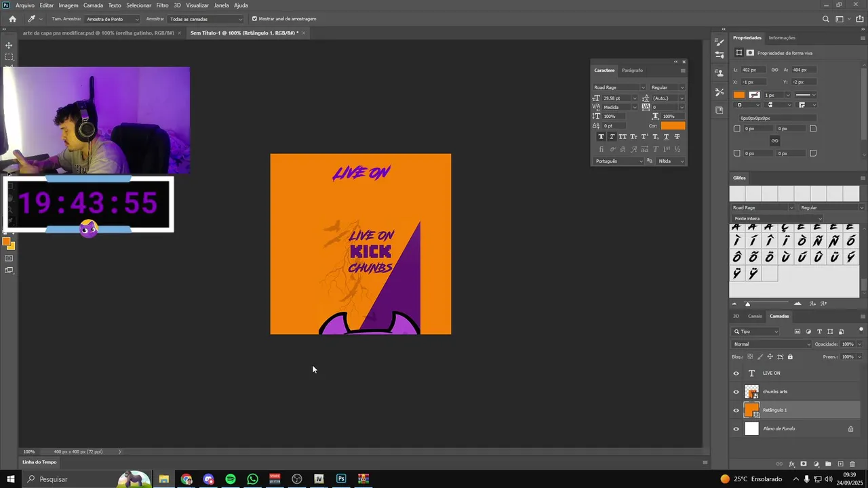
Task: Toggle layer filtering on/off switch
Action: pos(861,330)
